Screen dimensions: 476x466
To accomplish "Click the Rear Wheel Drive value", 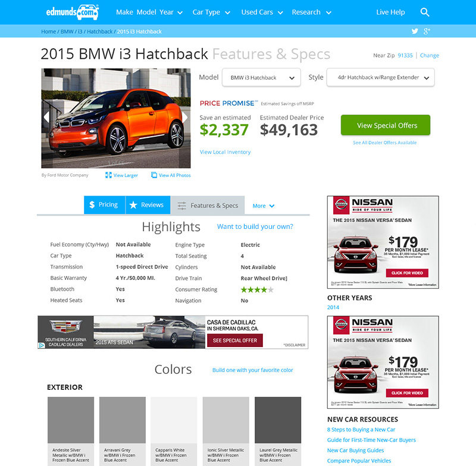I will pos(264,278).
